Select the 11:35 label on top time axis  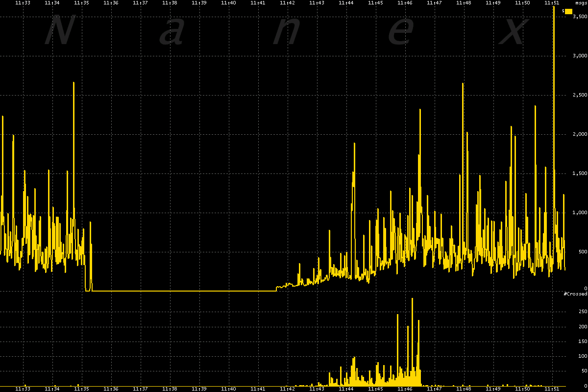point(81,3)
